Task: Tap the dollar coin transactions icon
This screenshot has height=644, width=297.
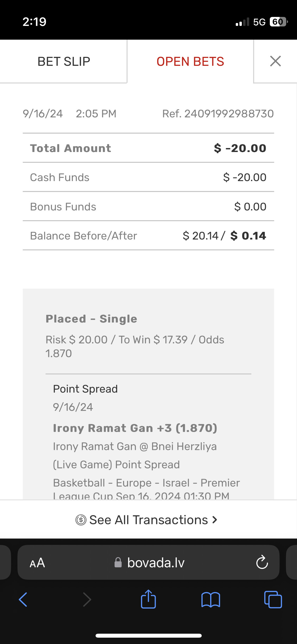Action: [x=81, y=520]
